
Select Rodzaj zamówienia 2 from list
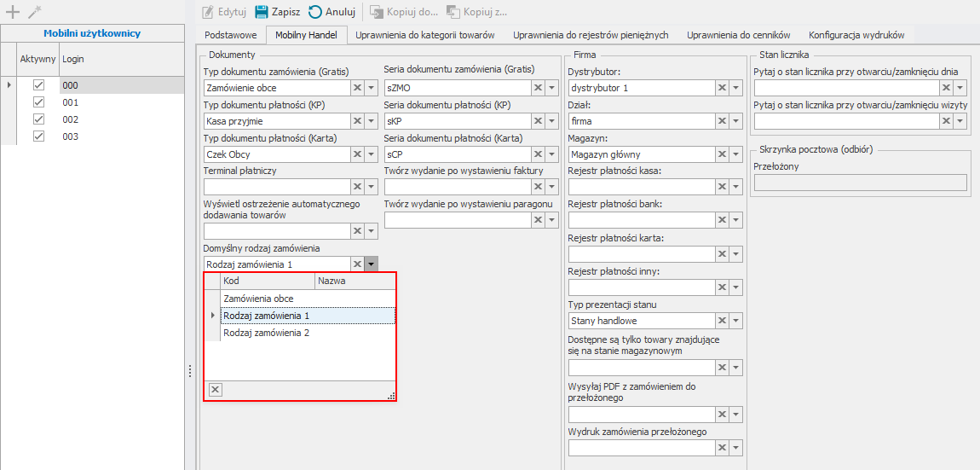click(x=266, y=334)
